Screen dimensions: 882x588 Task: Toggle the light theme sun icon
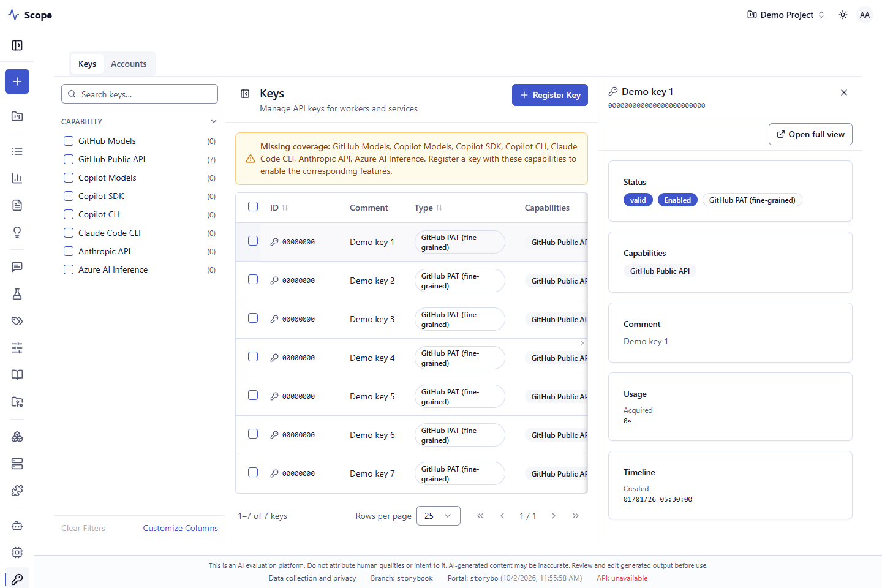(x=843, y=15)
